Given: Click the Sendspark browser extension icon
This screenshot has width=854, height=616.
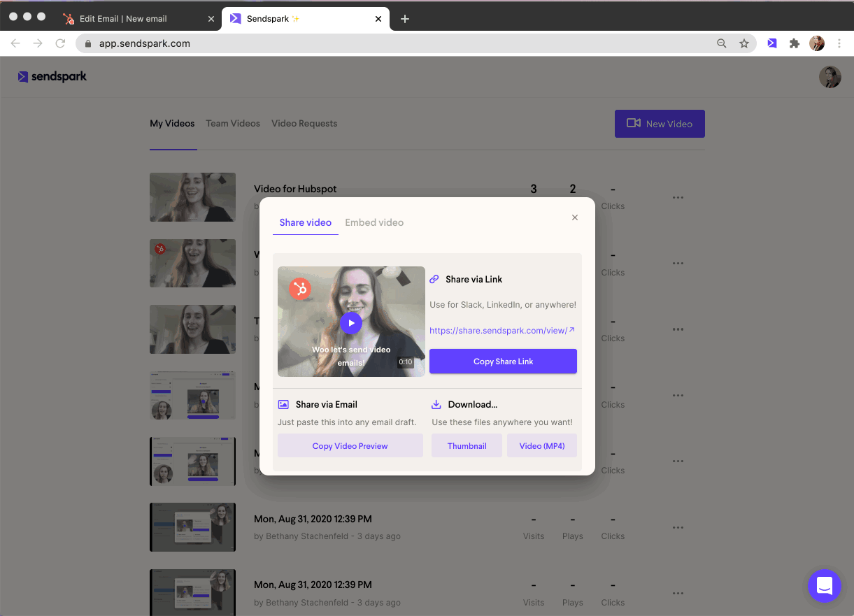Looking at the screenshot, I should tap(771, 43).
